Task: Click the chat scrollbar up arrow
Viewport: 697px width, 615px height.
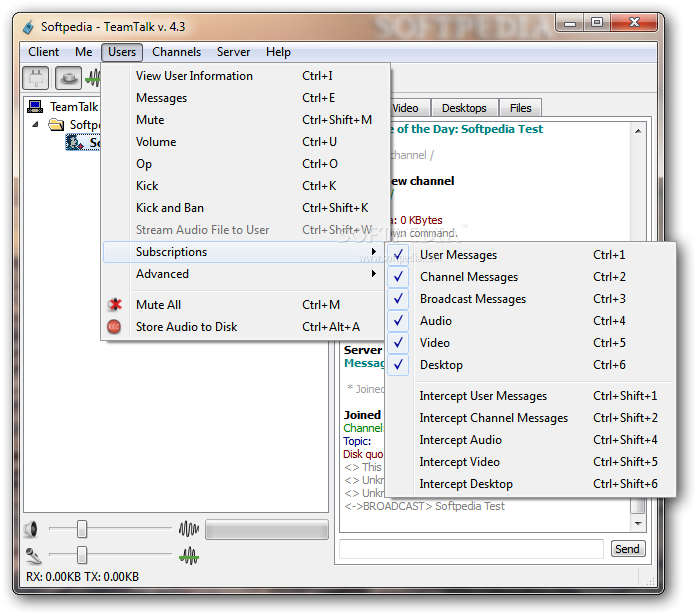Action: tap(638, 131)
